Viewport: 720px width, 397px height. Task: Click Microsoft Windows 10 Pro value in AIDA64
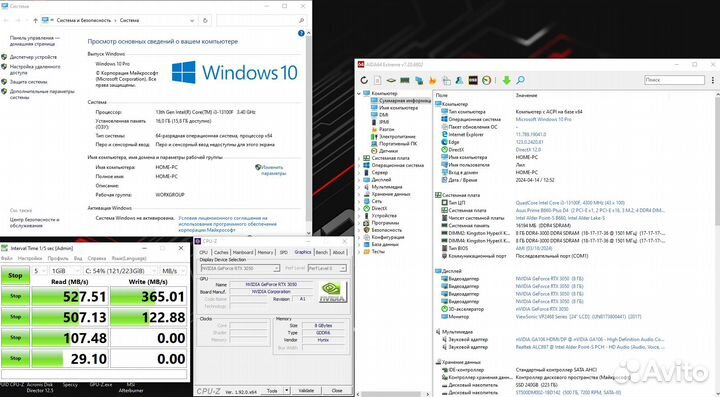543,119
